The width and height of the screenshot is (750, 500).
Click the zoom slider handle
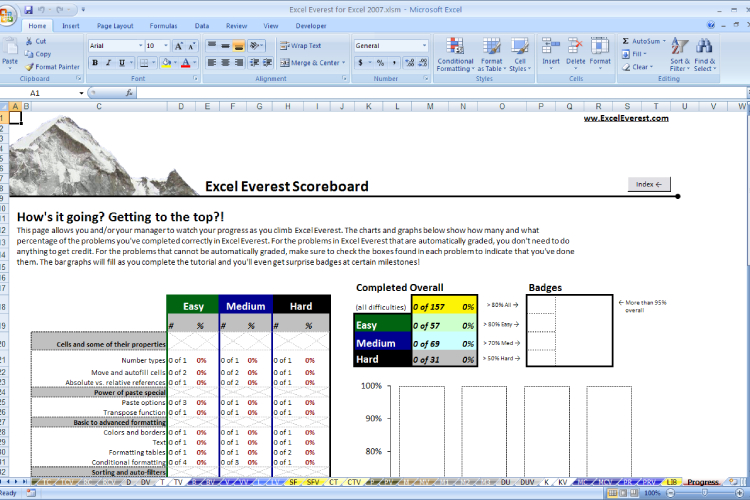point(704,493)
